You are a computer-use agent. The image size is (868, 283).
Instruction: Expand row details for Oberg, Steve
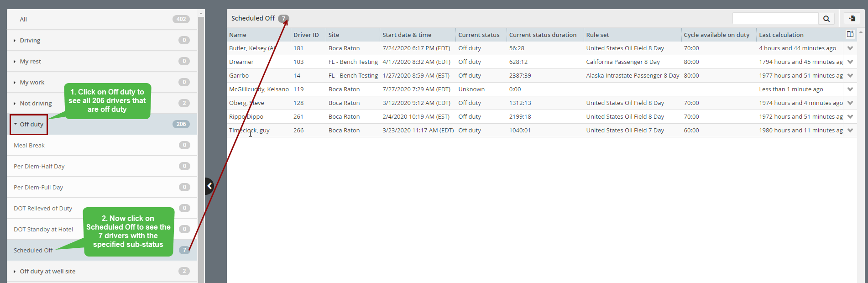[x=850, y=103]
